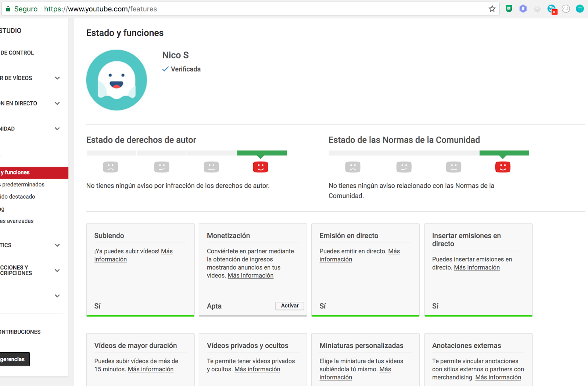
Task: Go to 'DE CONTROL' in the sidebar
Action: [x=17, y=53]
